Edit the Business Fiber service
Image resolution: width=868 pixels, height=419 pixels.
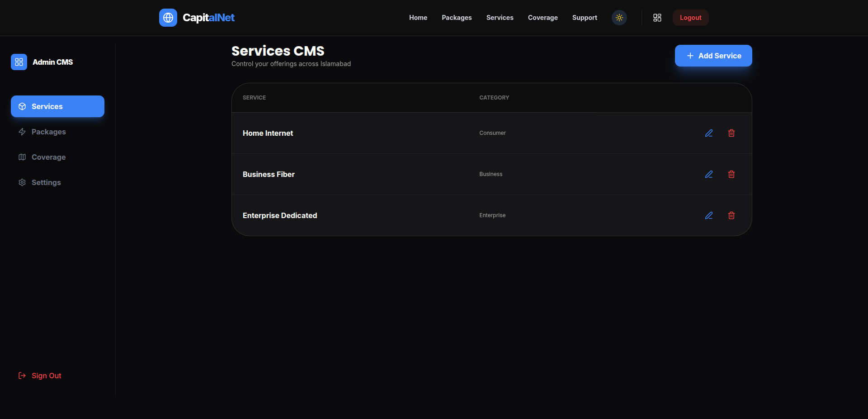click(709, 174)
